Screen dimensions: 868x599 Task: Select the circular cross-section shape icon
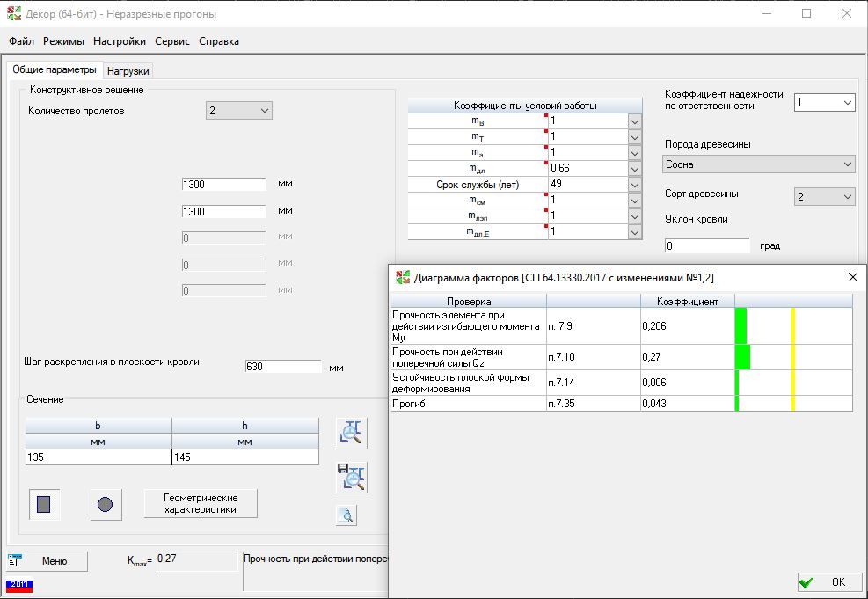point(105,504)
